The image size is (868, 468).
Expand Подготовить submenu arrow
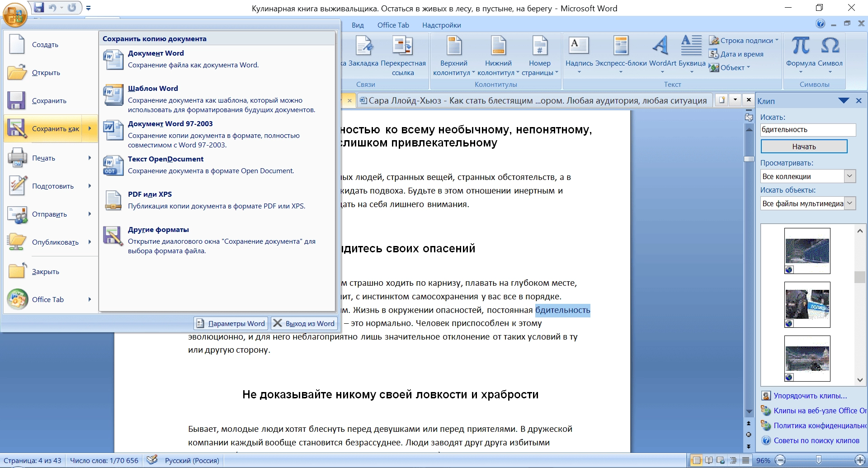point(90,186)
